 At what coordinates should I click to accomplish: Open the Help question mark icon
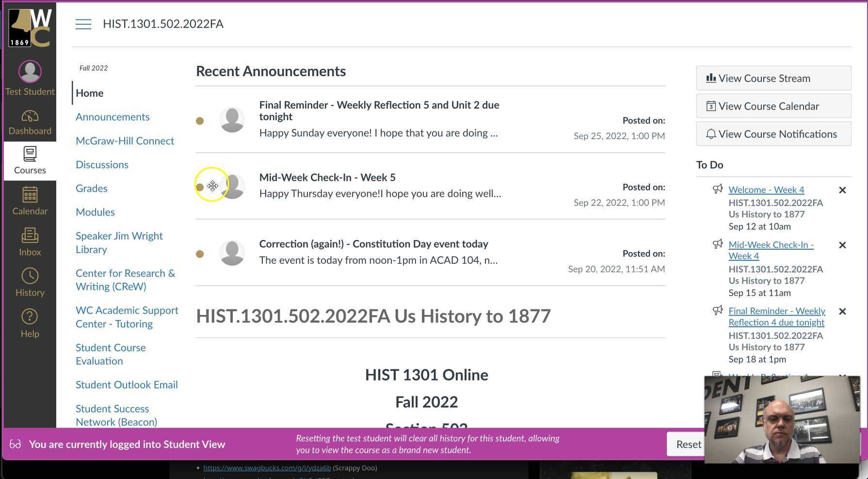click(30, 324)
